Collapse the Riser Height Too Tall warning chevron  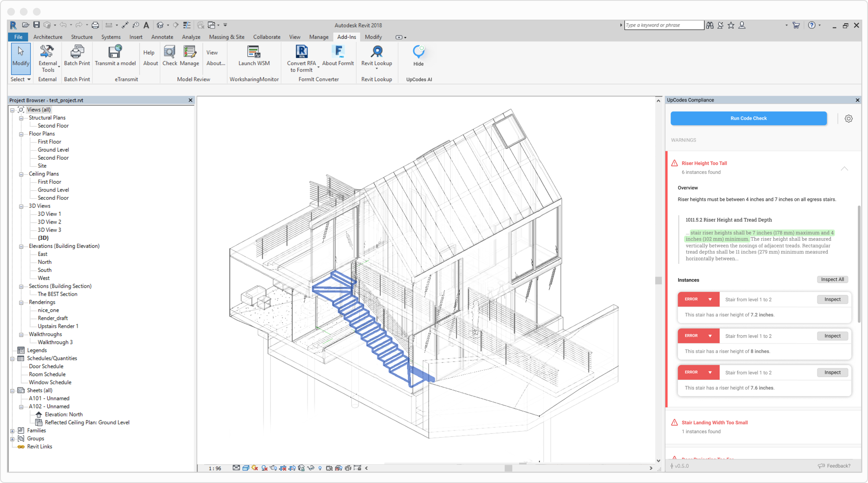[x=844, y=168]
